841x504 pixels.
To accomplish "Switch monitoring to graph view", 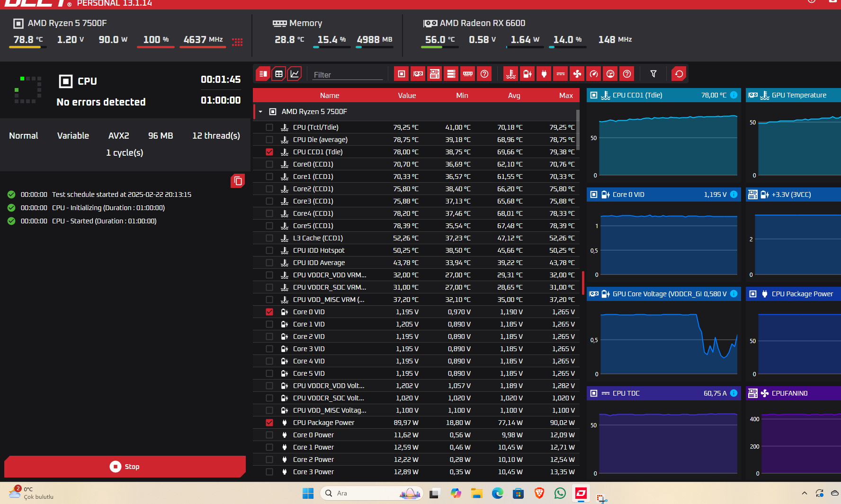I will click(295, 74).
